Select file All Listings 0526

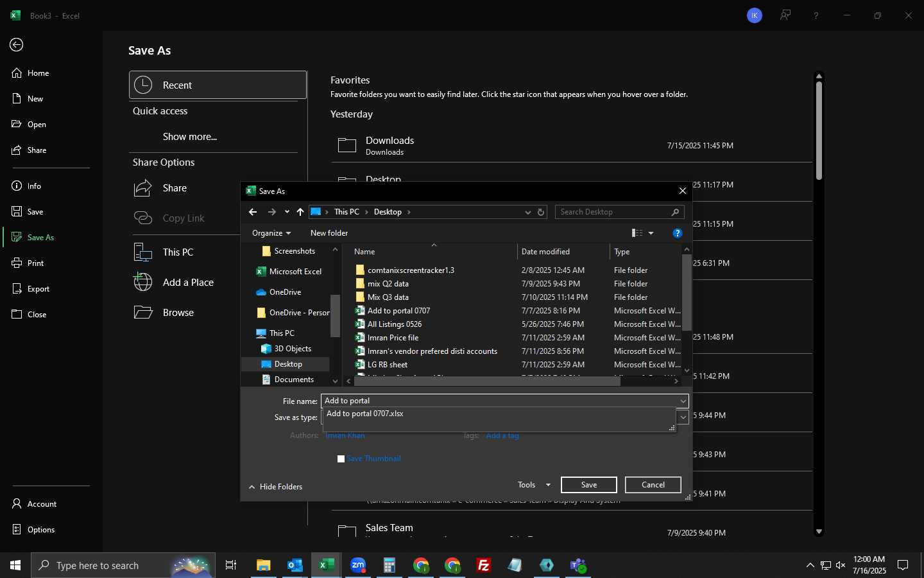point(394,324)
